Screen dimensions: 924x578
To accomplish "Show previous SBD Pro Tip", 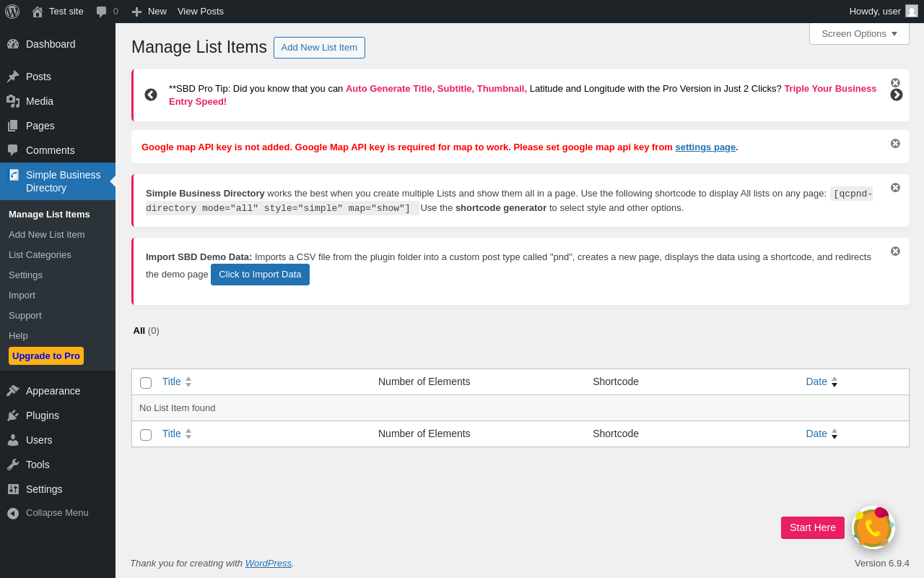I will click(x=151, y=95).
